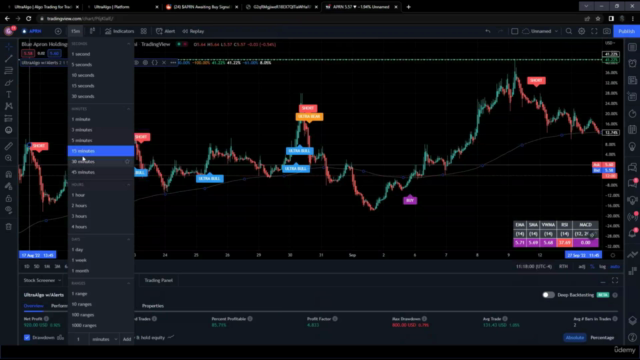Select the brush drawing tool
This screenshot has width=640, height=360.
tap(9, 83)
